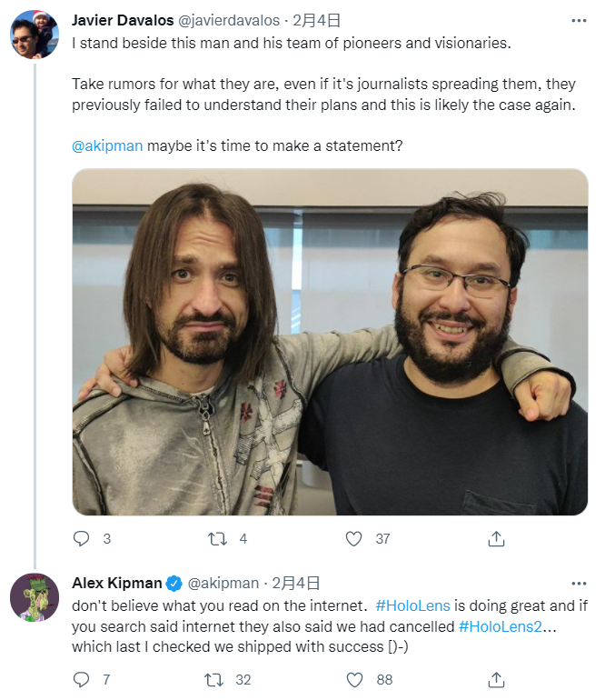This screenshot has height=700, width=605.
Task: Like Javier Davalos's tweet
Action: point(353,539)
